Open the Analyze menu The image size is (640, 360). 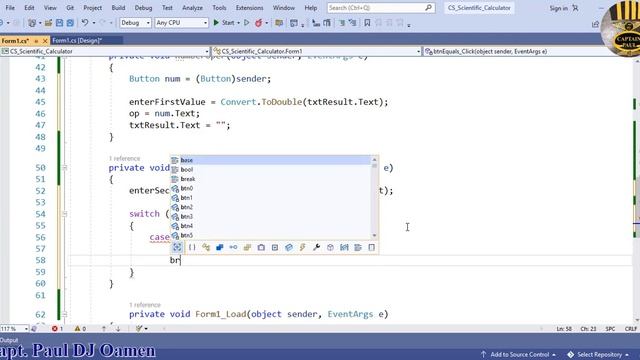pos(192,8)
